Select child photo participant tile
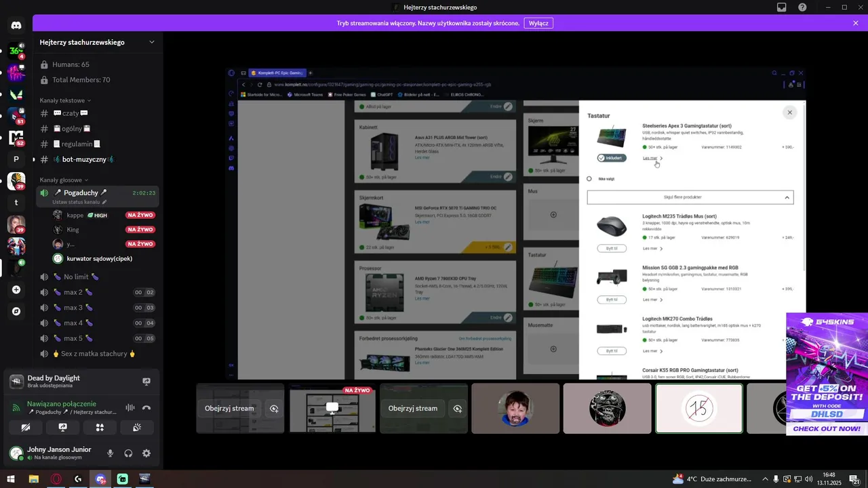The height and width of the screenshot is (488, 868). 515,408
